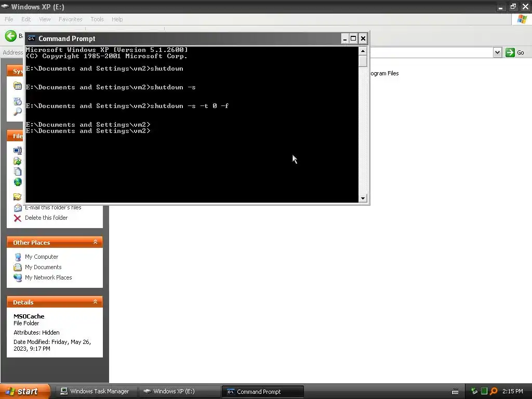
Task: Click the Start button
Action: pyautogui.click(x=25, y=392)
